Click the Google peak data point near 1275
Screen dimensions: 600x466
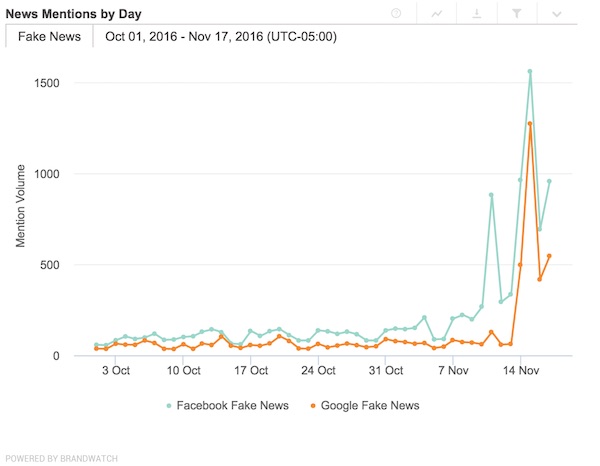530,124
